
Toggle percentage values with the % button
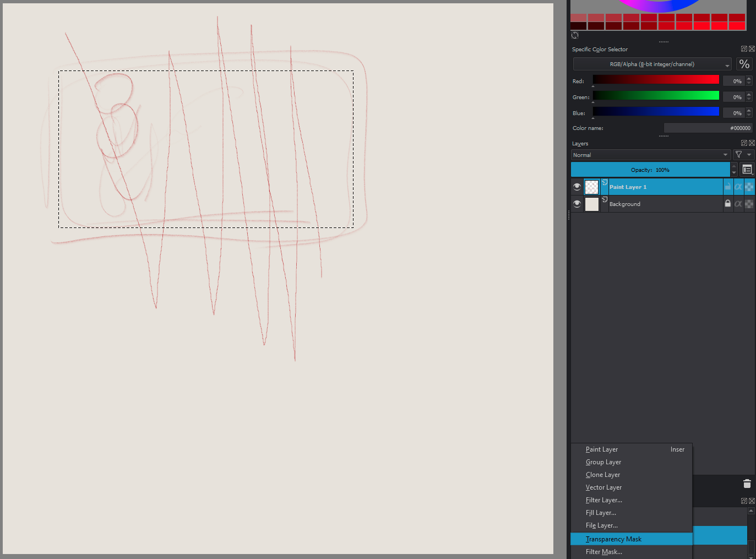click(x=744, y=64)
